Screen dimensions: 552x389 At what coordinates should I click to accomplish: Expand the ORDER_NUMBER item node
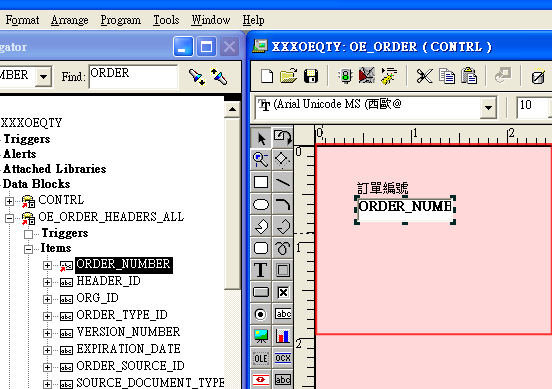tap(47, 265)
